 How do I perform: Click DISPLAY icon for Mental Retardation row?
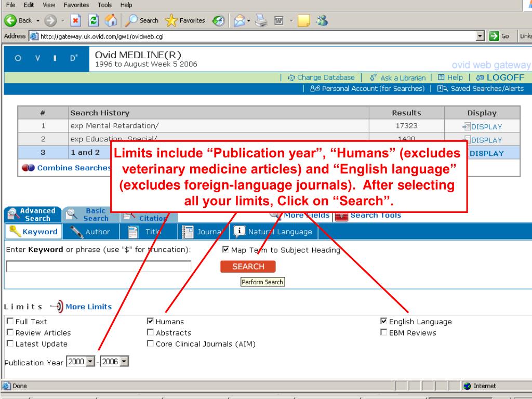coord(466,127)
